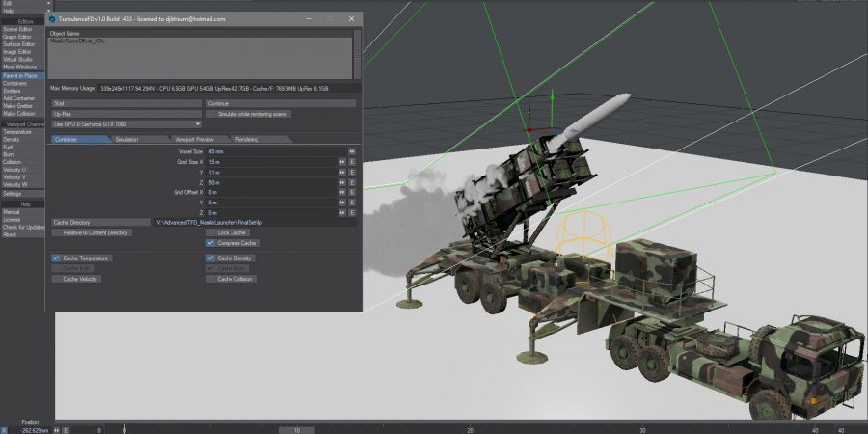Viewport: 868px width, 434px height.
Task: Open the Viewport Preview tab
Action: point(194,139)
